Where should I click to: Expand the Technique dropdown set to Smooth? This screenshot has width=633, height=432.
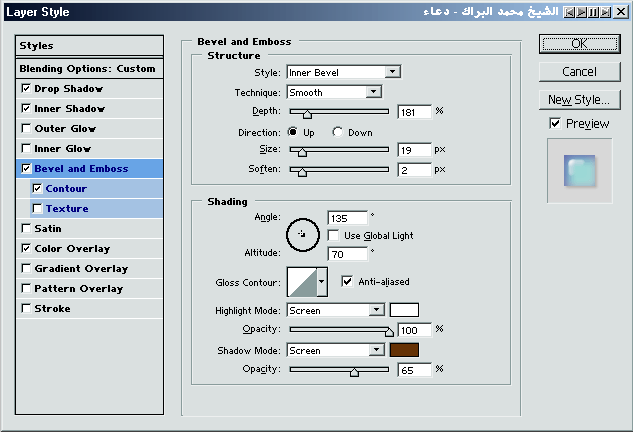pos(334,92)
